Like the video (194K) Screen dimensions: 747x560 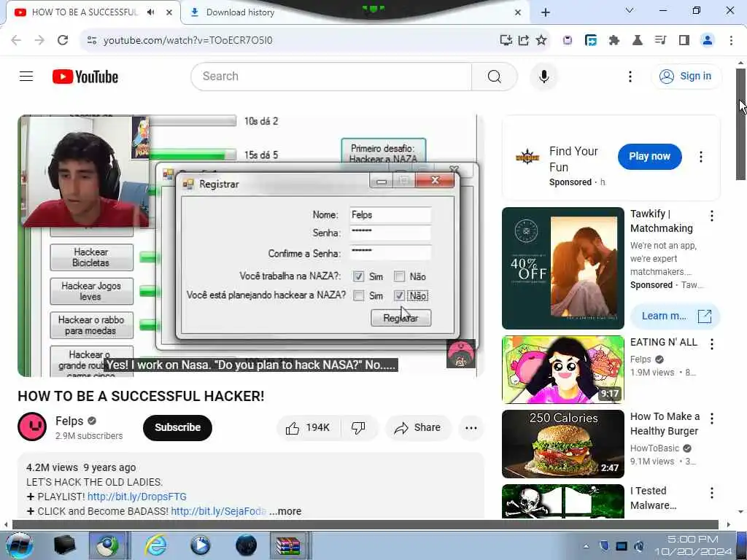click(x=308, y=427)
